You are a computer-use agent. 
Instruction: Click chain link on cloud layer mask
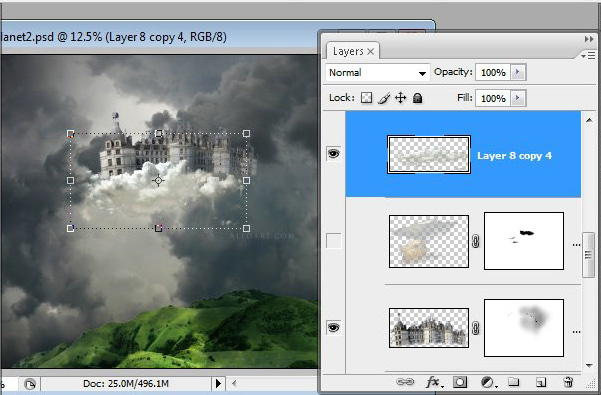476,241
